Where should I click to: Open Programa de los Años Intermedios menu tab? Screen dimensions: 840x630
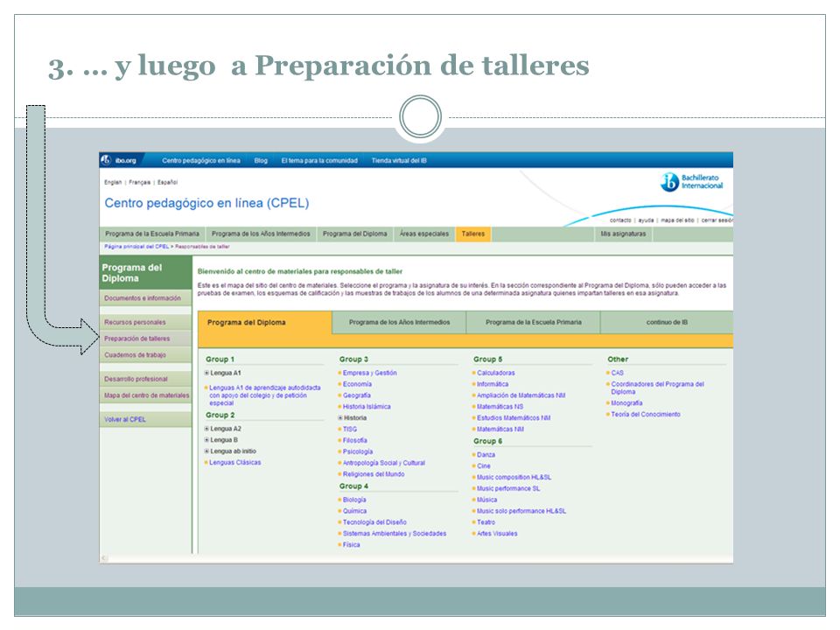coord(261,234)
